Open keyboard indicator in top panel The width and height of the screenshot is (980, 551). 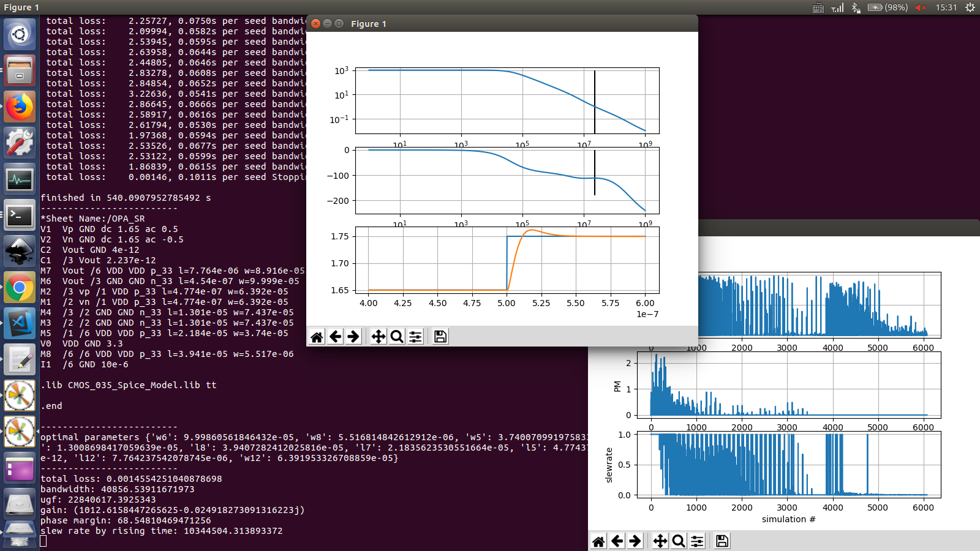tap(818, 7)
